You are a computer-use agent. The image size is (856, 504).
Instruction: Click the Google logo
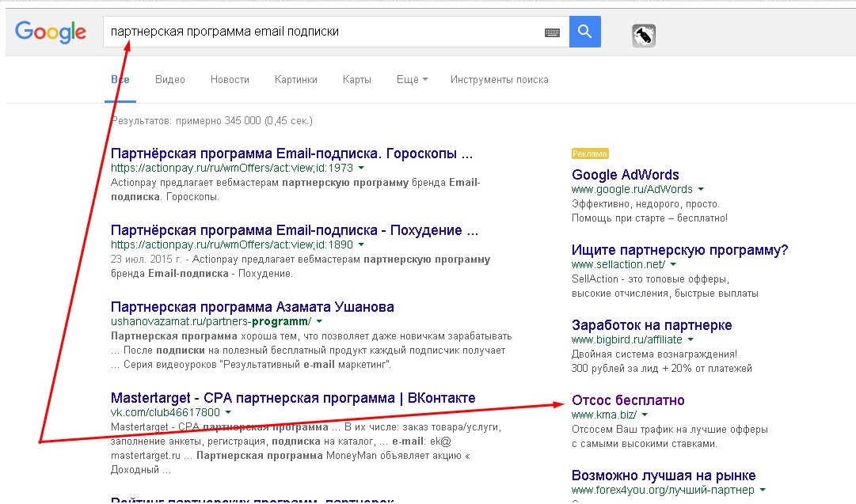51,32
